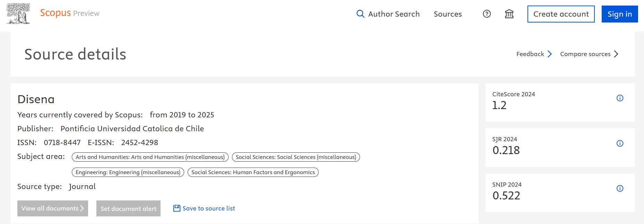The image size is (644, 224).
Task: Click the Sign in button
Action: pyautogui.click(x=620, y=14)
